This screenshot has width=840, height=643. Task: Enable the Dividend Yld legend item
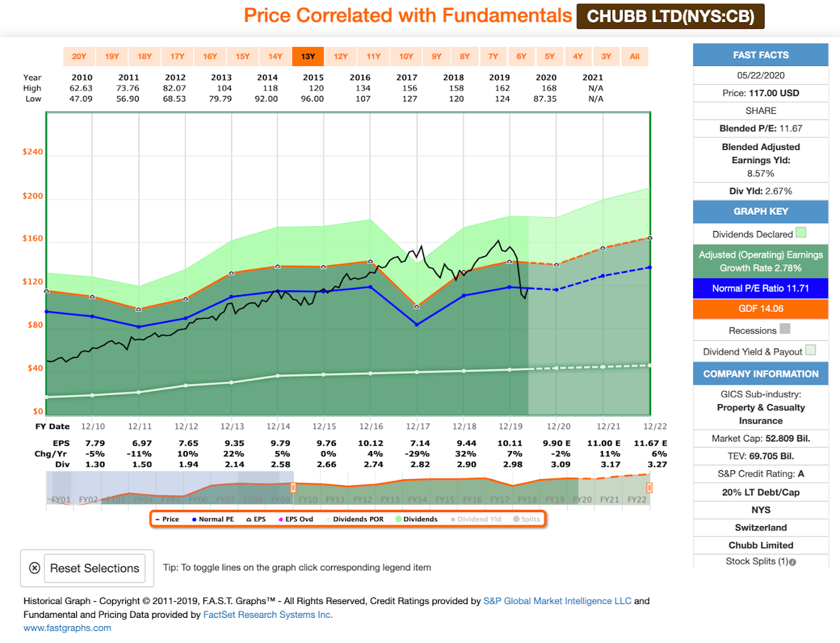[476, 519]
